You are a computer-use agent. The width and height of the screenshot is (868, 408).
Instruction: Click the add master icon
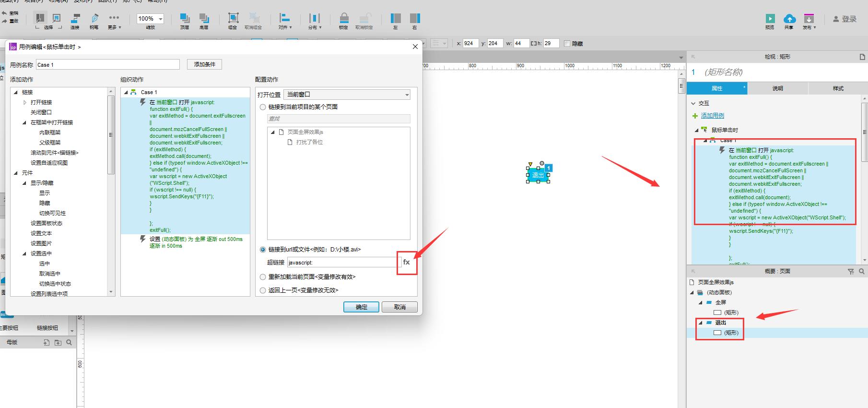tap(47, 342)
